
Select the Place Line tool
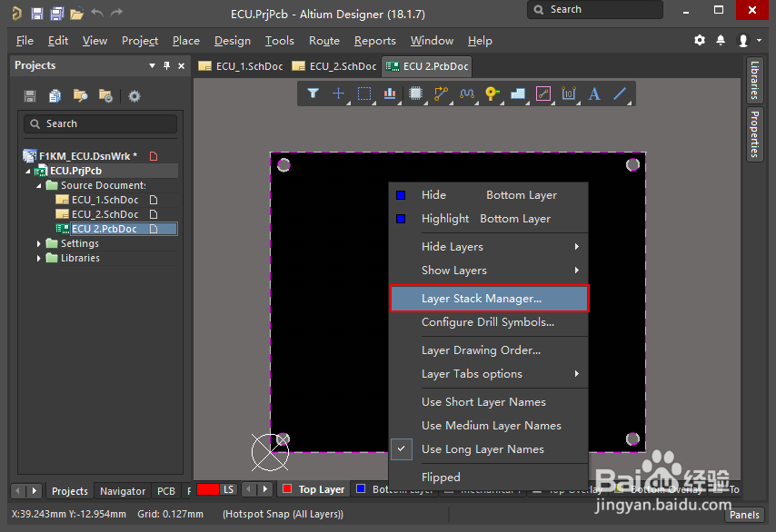point(620,94)
